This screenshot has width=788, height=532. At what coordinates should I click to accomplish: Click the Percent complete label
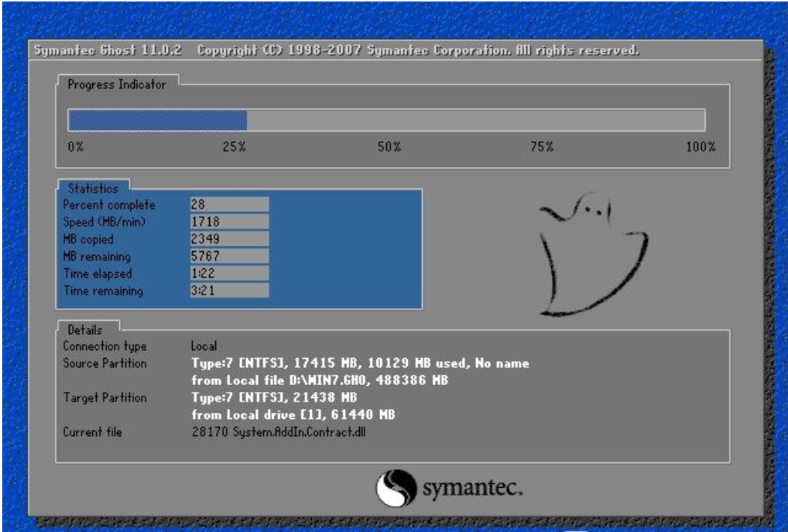pyautogui.click(x=109, y=205)
